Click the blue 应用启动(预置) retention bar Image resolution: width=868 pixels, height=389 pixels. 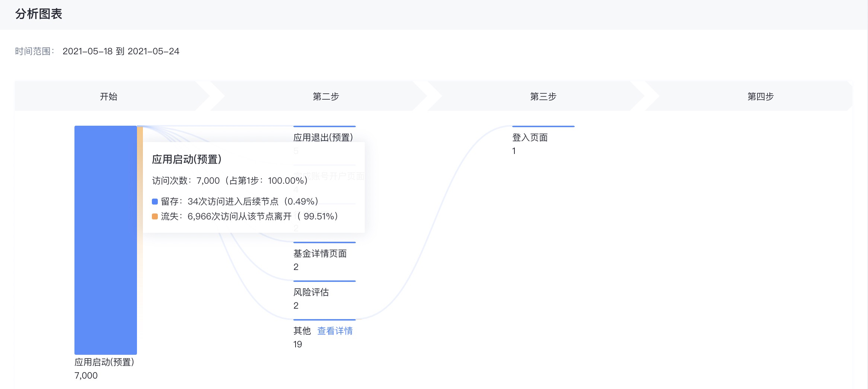tap(106, 240)
